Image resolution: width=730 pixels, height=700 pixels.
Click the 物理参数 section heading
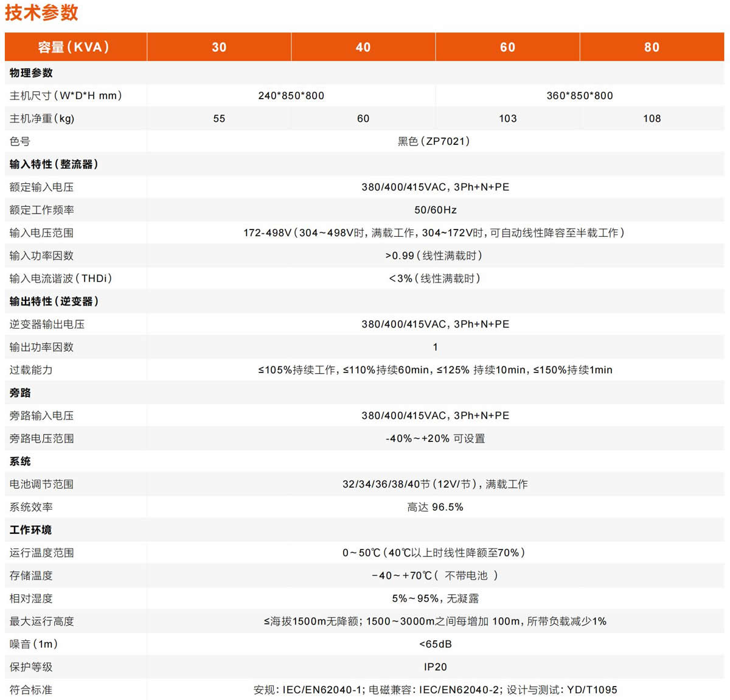click(x=31, y=73)
